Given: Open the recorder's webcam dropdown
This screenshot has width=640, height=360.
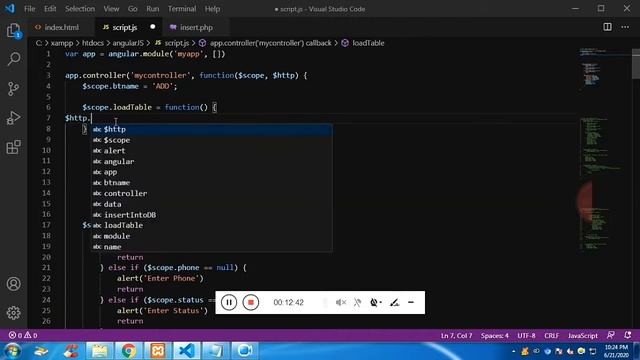Looking at the screenshot, I should tap(376, 302).
